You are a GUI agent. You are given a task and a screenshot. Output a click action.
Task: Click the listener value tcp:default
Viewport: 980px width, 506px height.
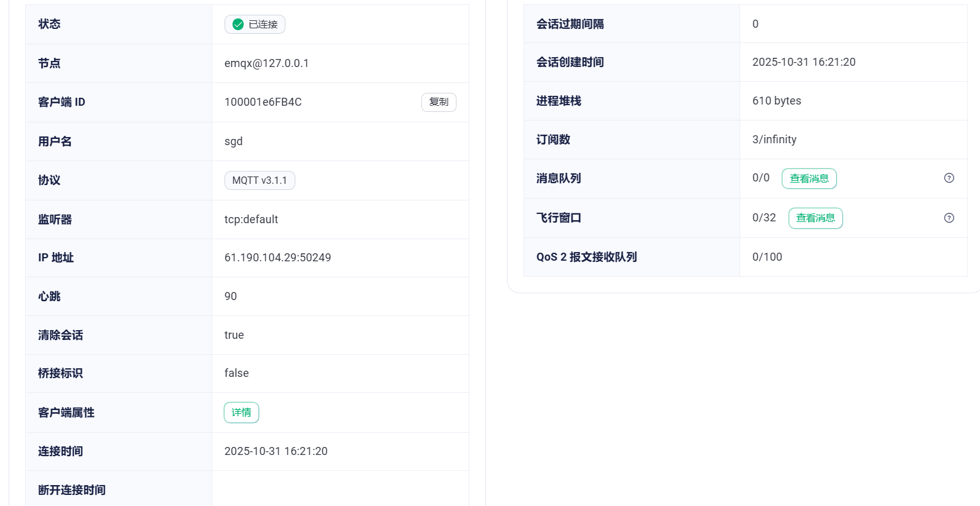[251, 219]
